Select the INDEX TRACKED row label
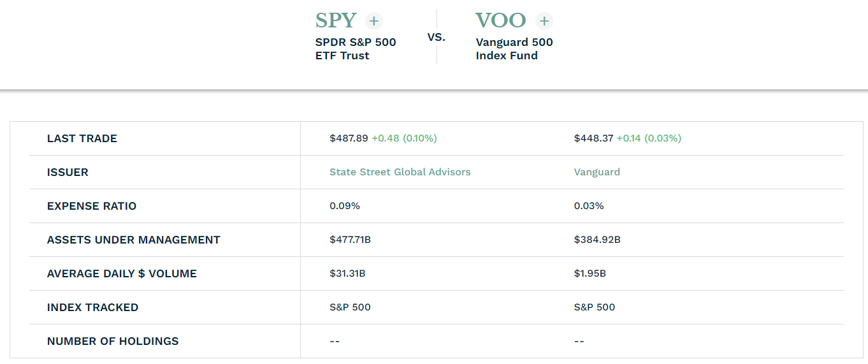The width and height of the screenshot is (868, 364). click(x=92, y=307)
